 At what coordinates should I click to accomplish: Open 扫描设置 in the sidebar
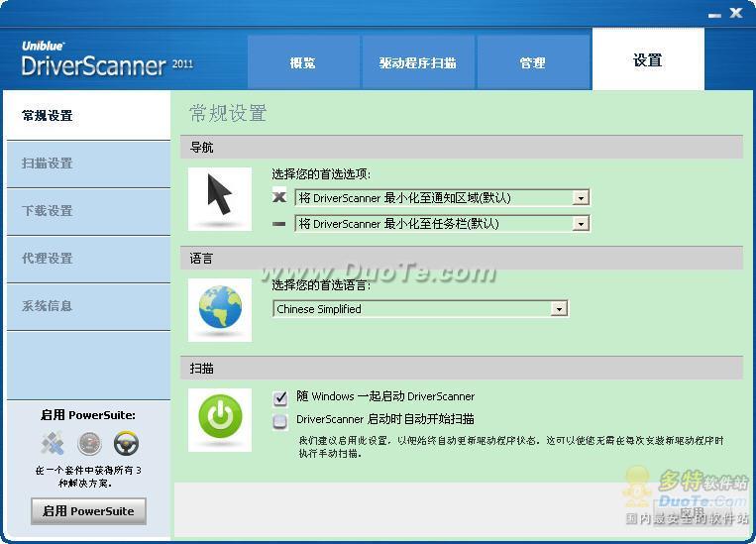point(89,163)
